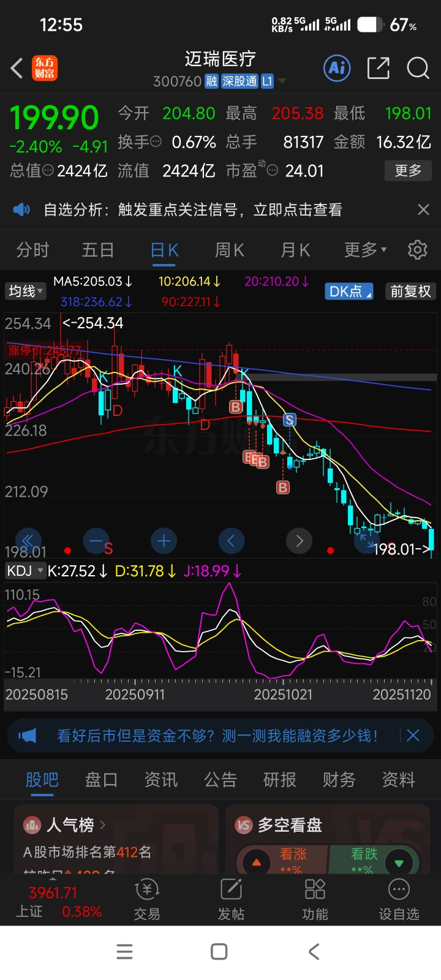The width and height of the screenshot is (441, 980).
Task: Dismiss the 自选分析 notice banner
Action: click(423, 209)
